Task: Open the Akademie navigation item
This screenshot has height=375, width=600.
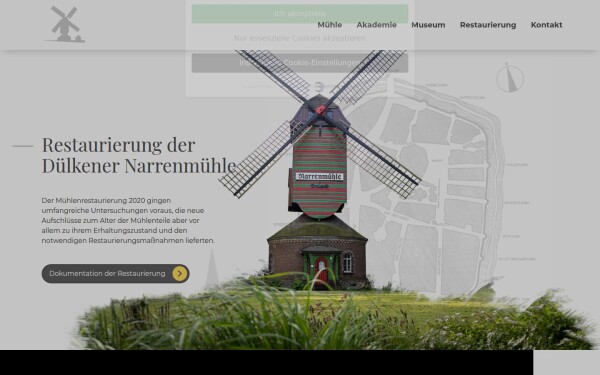Action: coord(377,25)
